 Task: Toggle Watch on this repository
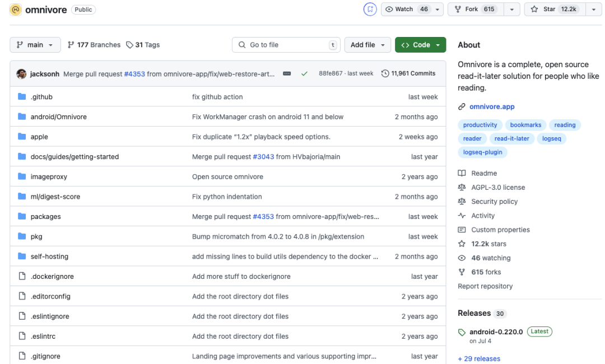[407, 10]
